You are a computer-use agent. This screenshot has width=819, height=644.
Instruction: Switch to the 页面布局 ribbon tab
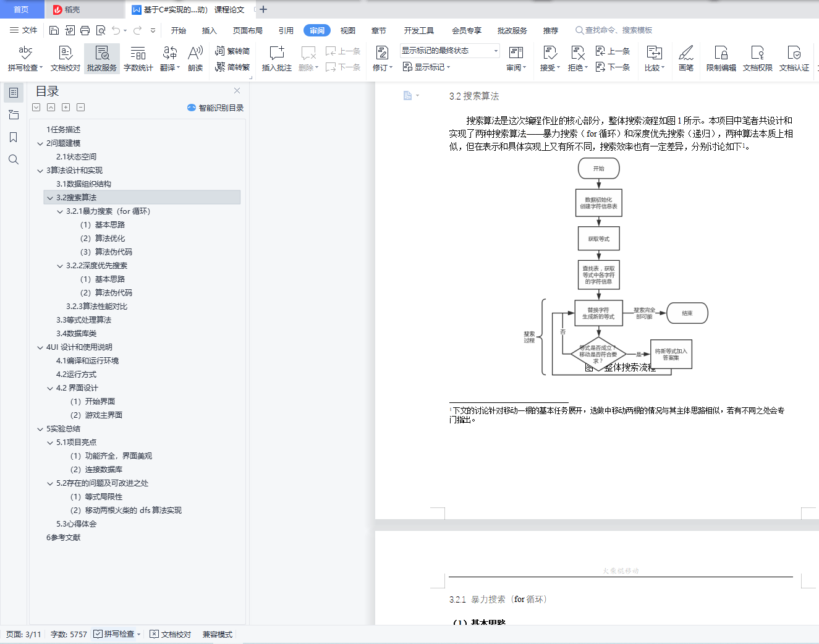tap(248, 30)
